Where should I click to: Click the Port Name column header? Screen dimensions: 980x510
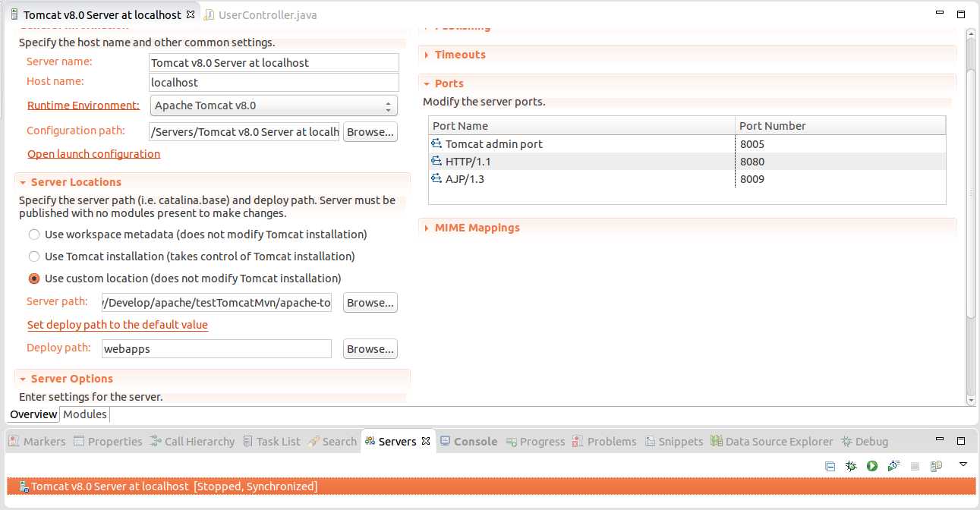click(582, 126)
